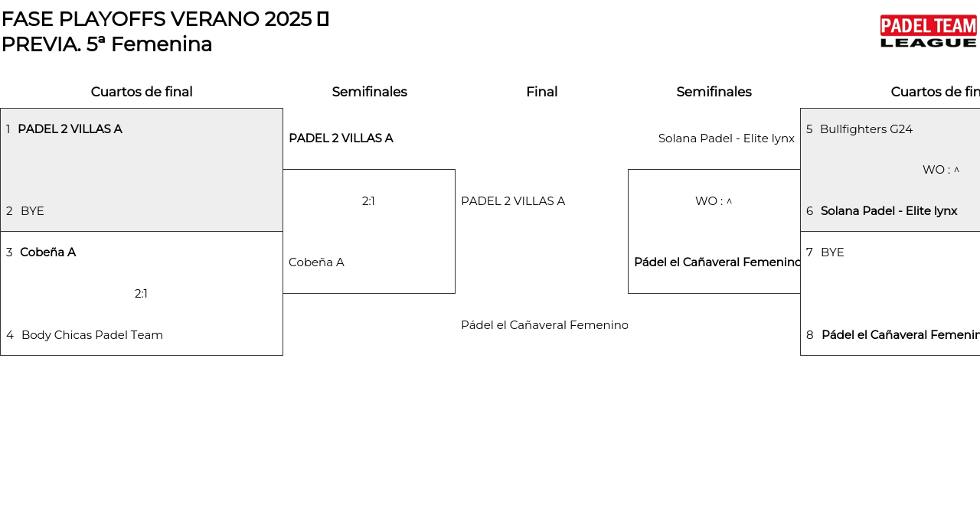Click the left Cuartos de final header
Screen dimensions: 980x508
point(142,92)
